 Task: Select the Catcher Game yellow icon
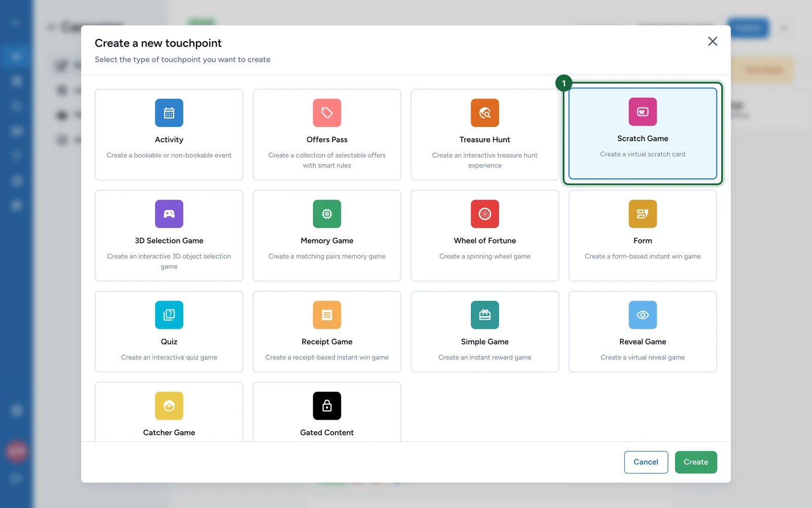click(x=169, y=406)
